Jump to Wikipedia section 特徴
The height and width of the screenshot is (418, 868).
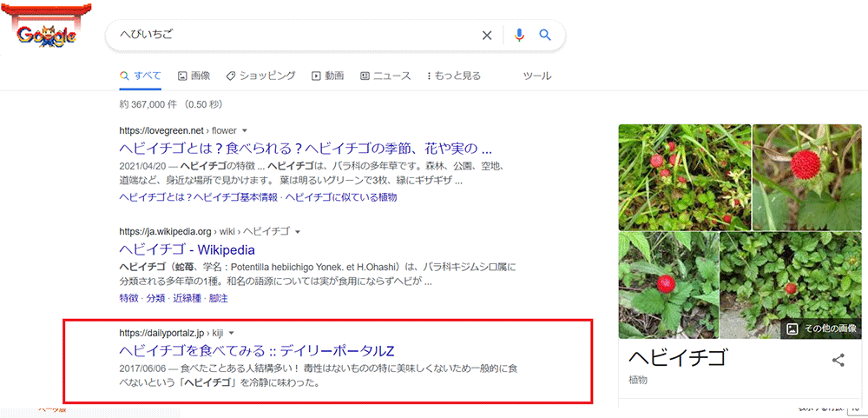pos(128,298)
